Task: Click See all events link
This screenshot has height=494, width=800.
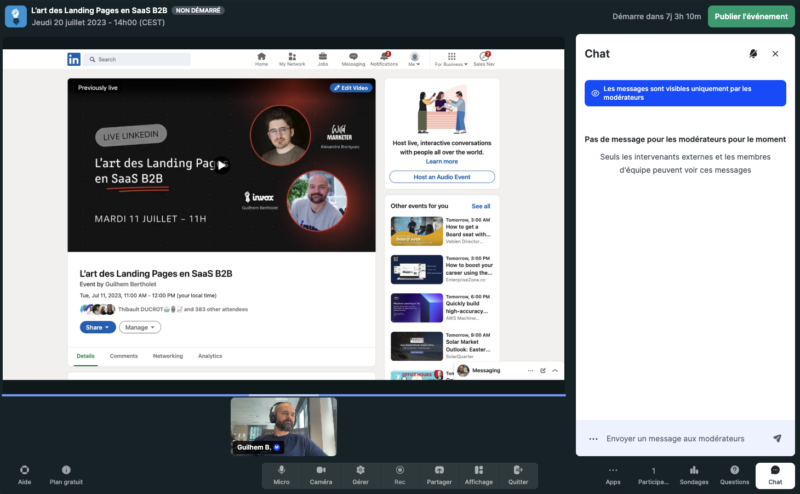Action: tap(481, 206)
